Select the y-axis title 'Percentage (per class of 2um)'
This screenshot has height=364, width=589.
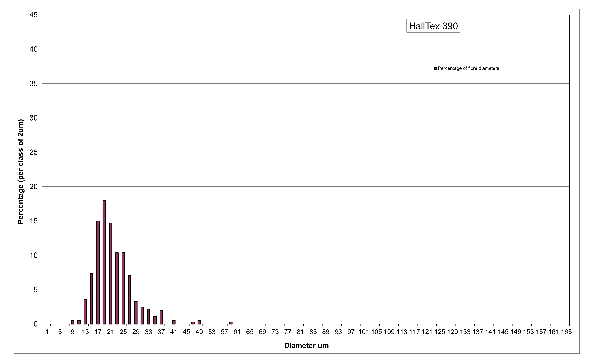coord(21,172)
